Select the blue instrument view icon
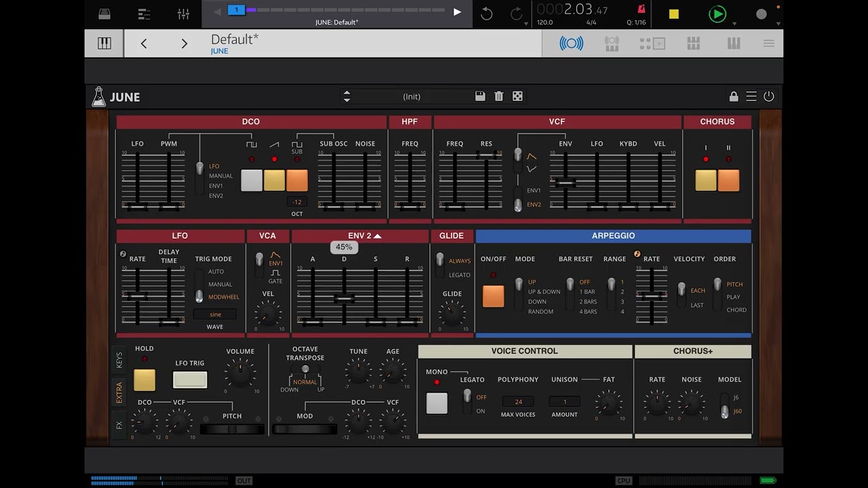Viewport: 868px width, 488px height. 571,43
